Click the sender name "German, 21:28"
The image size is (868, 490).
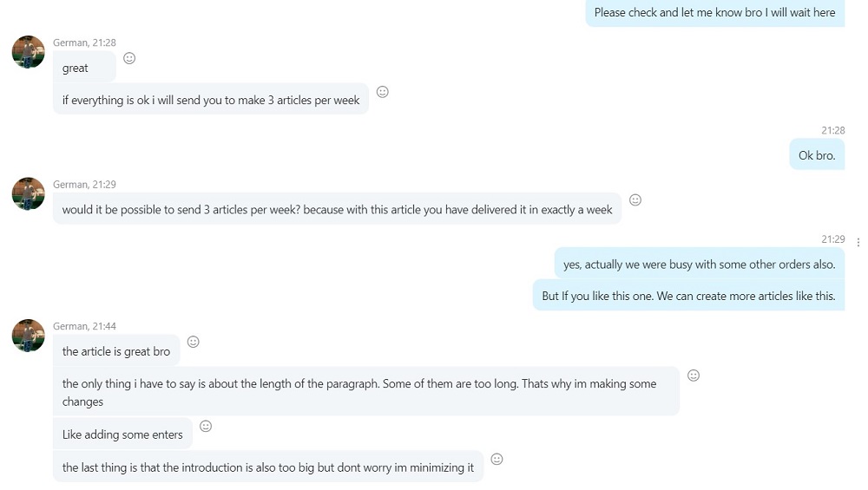[x=84, y=42]
